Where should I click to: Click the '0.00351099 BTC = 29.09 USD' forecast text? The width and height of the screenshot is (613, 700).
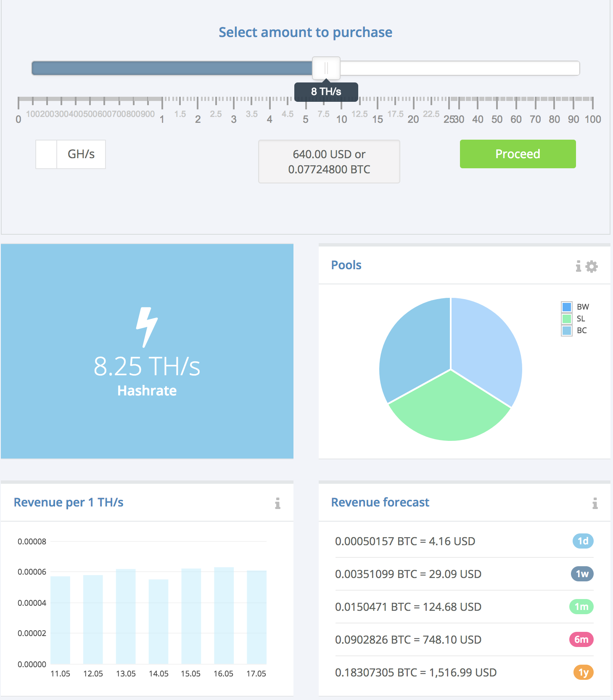click(x=408, y=574)
